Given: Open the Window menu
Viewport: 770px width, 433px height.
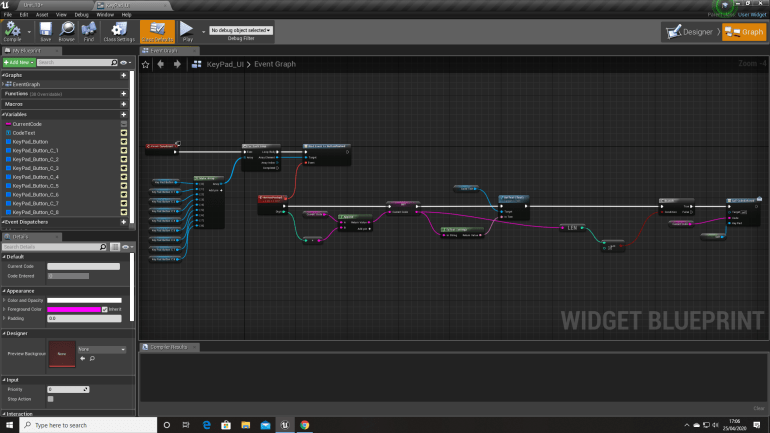Looking at the screenshot, I should click(105, 15).
